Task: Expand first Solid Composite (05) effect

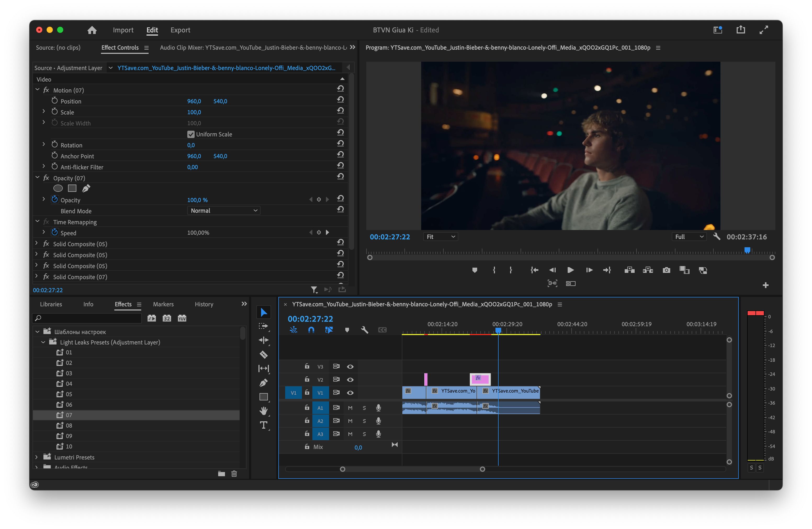Action: tap(37, 243)
